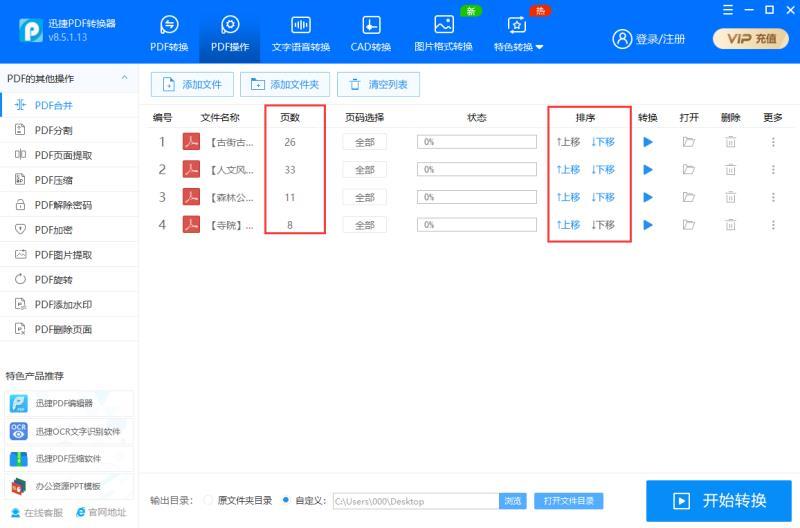Open folder icon for row 2
This screenshot has width=800, height=528.
click(x=689, y=169)
